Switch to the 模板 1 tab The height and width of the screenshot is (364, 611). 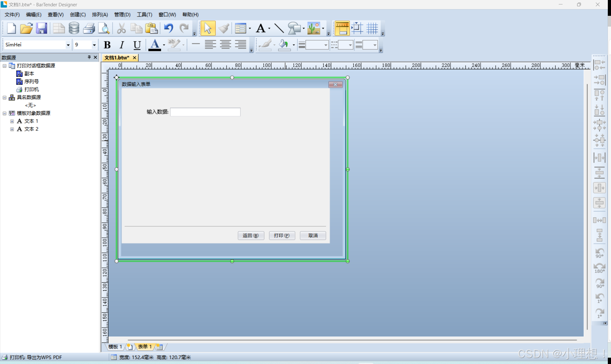(x=115, y=347)
